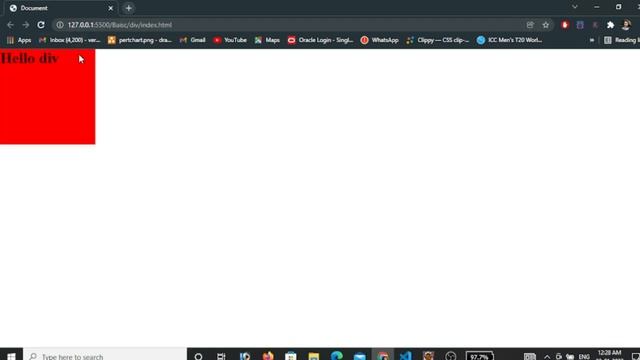The width and height of the screenshot is (640, 360).
Task: Show hidden bookmarks with the overflow chevron
Action: (x=592, y=40)
